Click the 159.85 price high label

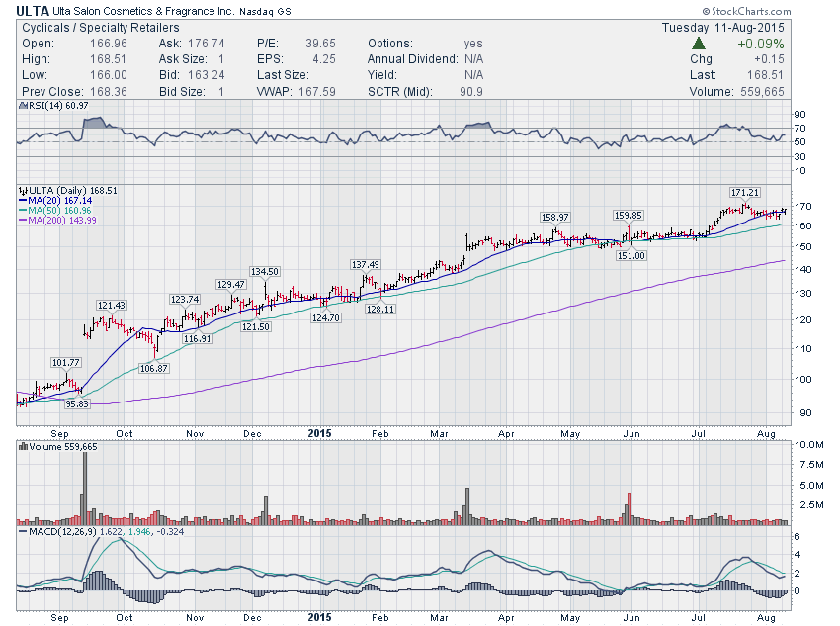tap(628, 215)
